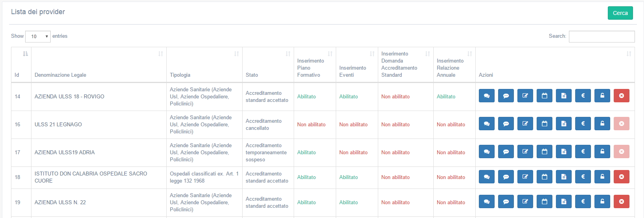Click euro icon in ISTITUTO DON CALABRIA row
Image resolution: width=644 pixels, height=218 pixels.
click(583, 177)
